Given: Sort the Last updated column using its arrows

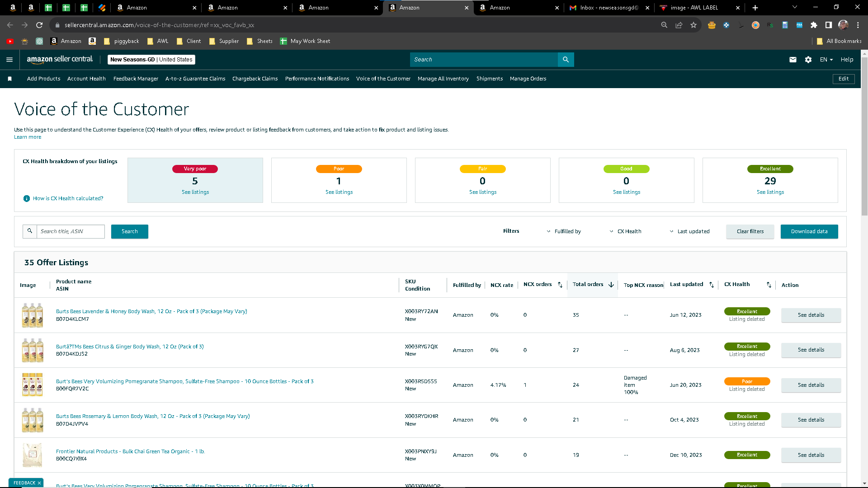Looking at the screenshot, I should point(712,285).
